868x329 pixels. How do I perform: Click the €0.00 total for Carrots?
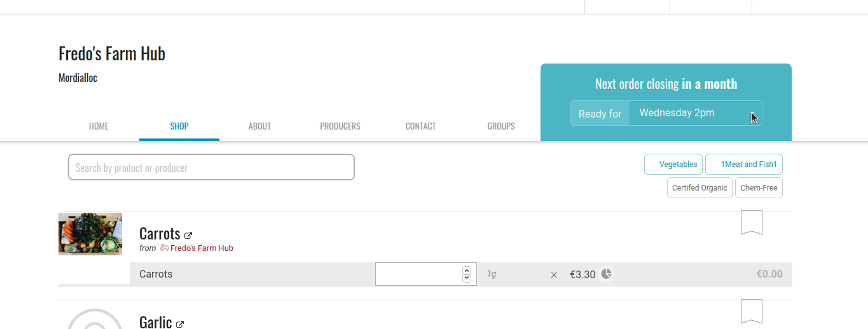pyautogui.click(x=769, y=274)
